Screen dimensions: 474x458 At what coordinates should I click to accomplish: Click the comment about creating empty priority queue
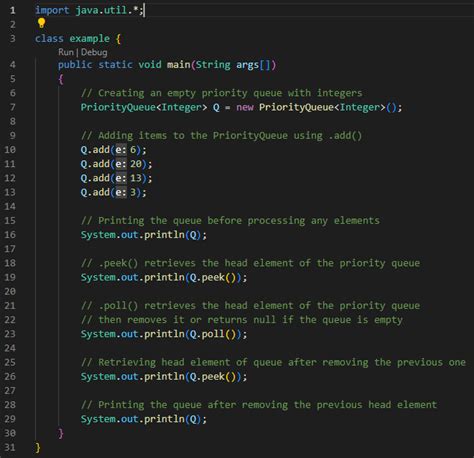click(x=221, y=93)
